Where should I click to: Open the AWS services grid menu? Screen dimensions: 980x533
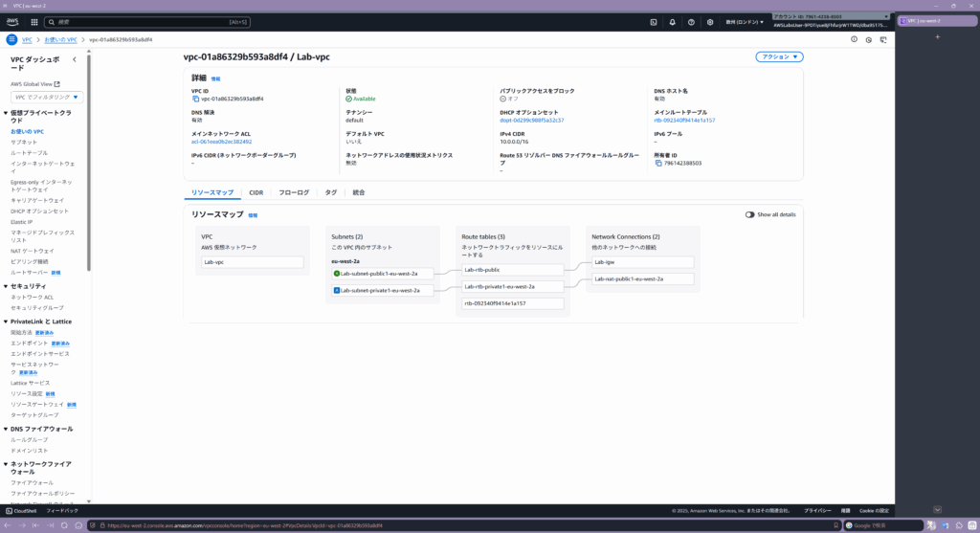(x=34, y=21)
